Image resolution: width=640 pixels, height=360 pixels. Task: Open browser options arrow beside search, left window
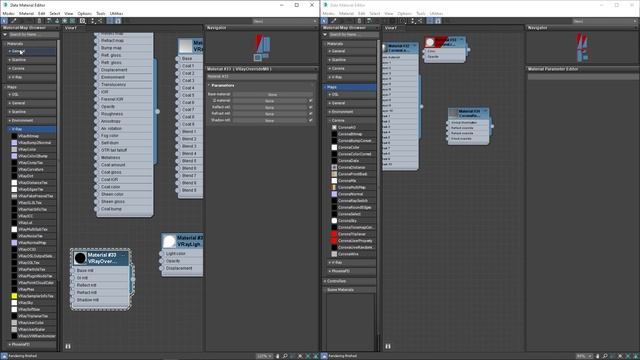click(x=5, y=35)
